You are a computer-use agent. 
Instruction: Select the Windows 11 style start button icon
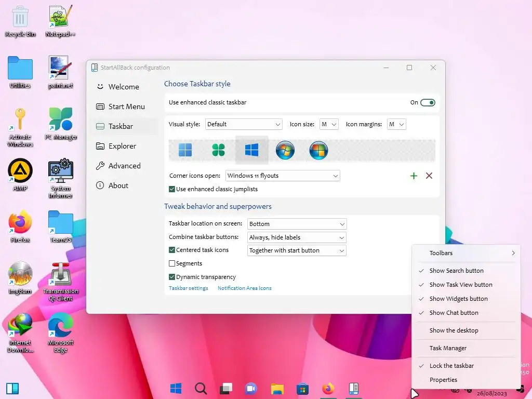point(185,150)
